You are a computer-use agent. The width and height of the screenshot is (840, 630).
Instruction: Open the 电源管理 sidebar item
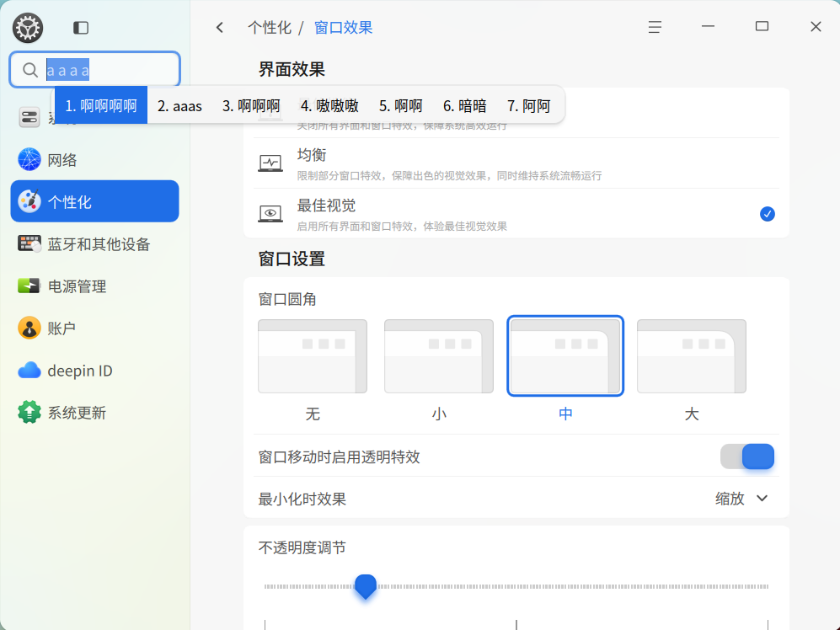pyautogui.click(x=95, y=286)
